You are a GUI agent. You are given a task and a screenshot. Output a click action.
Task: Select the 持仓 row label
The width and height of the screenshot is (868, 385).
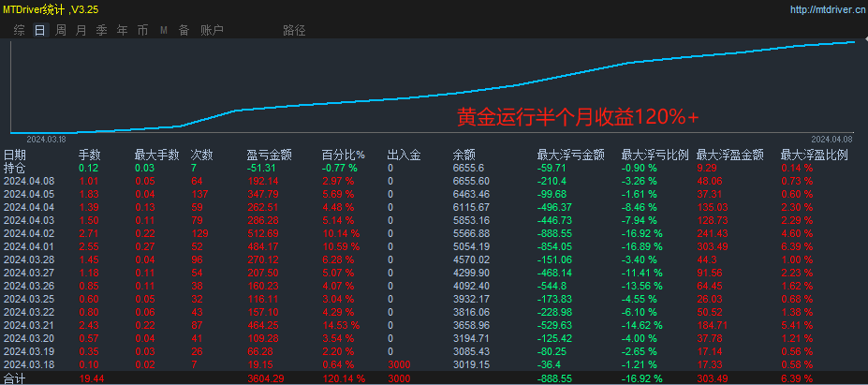point(15,168)
